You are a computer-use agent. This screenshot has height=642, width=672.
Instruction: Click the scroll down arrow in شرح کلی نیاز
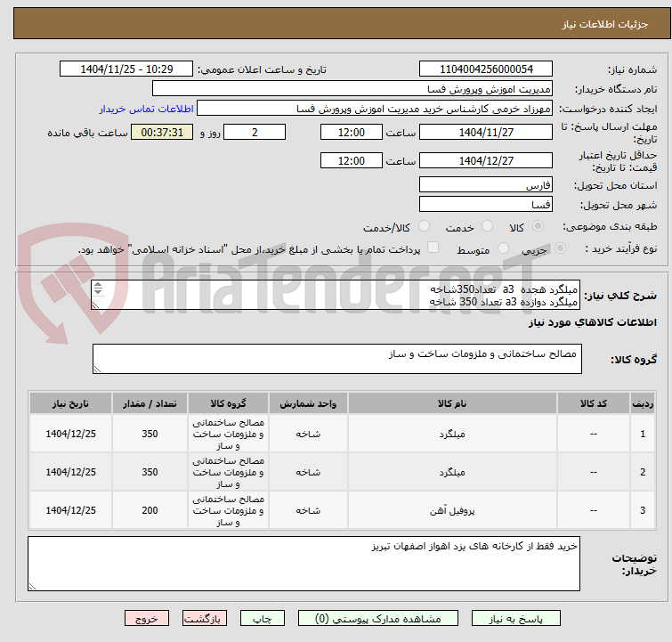(x=98, y=291)
